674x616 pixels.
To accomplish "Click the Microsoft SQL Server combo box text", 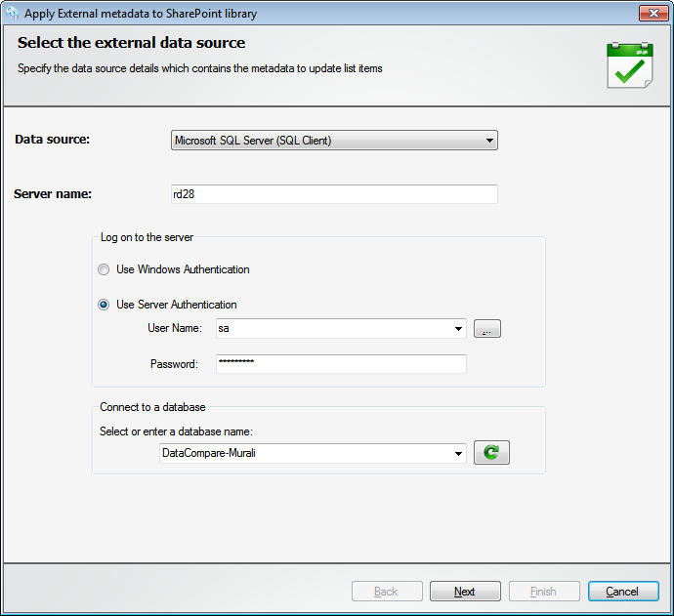I will pos(253,141).
